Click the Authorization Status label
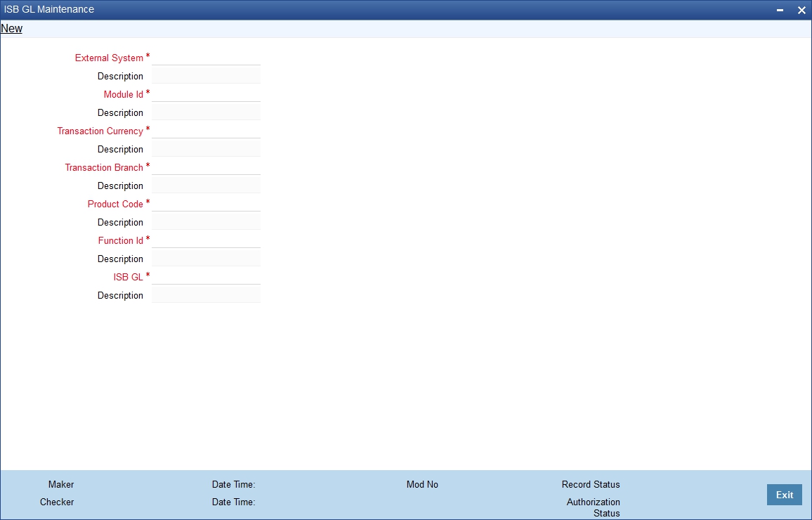The image size is (812, 520). coord(594,507)
